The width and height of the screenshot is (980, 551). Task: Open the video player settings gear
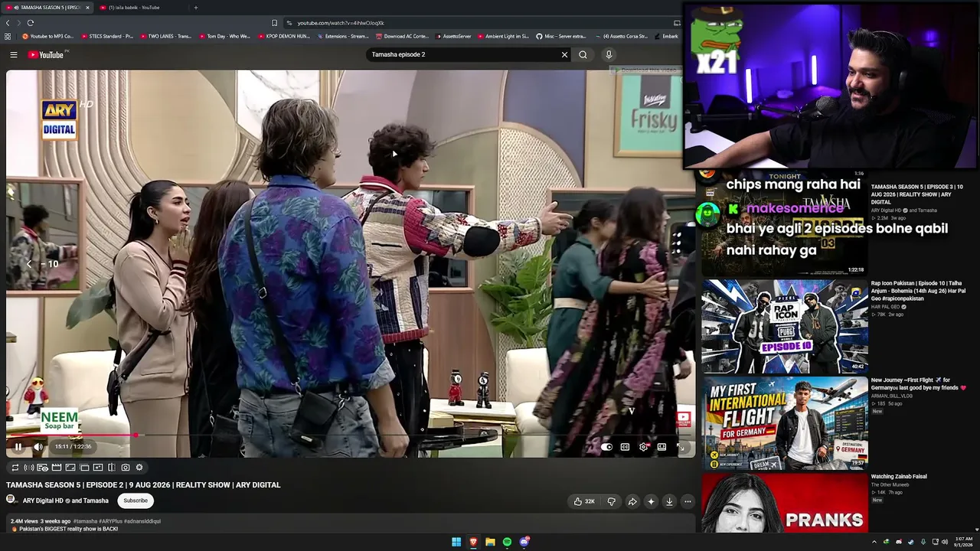643,447
